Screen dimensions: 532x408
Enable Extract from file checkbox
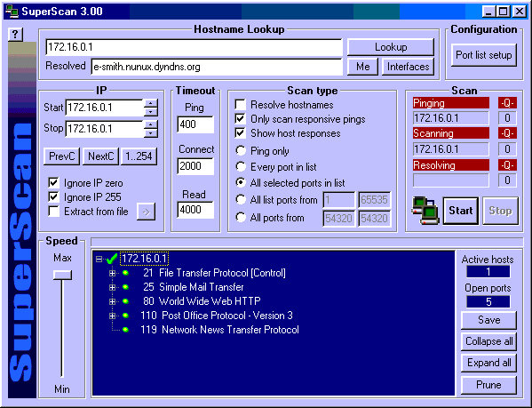coord(53,212)
